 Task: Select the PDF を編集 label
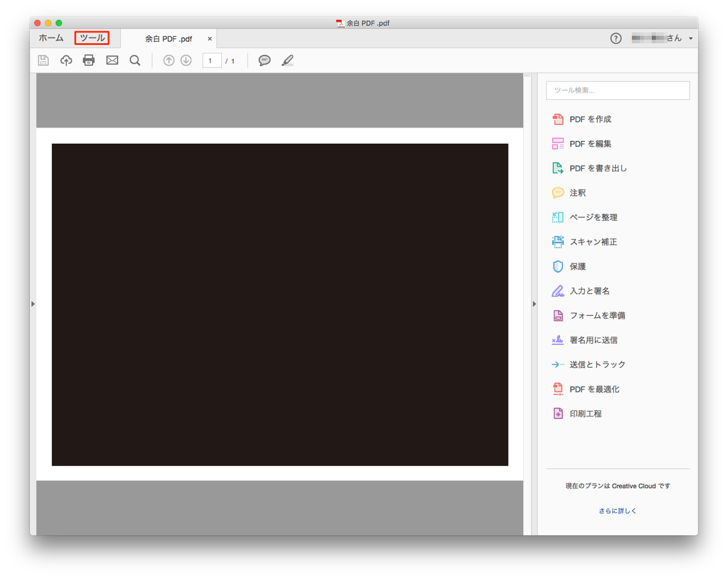590,143
